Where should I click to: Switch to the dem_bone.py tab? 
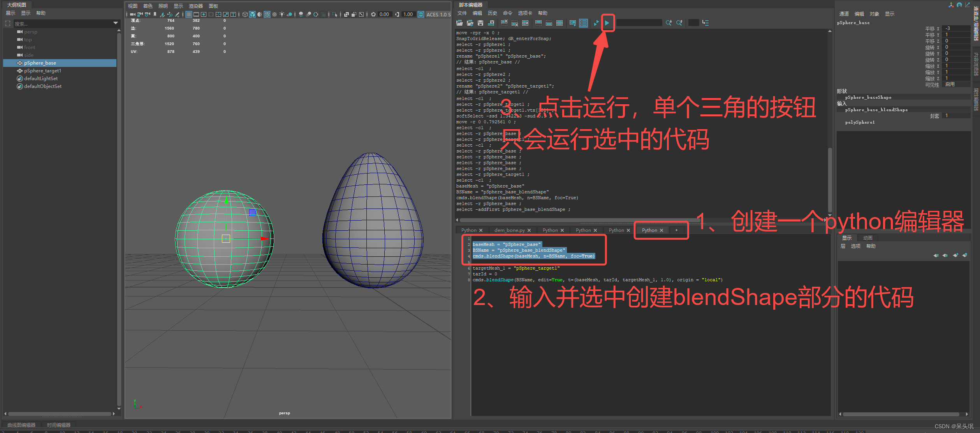(510, 230)
